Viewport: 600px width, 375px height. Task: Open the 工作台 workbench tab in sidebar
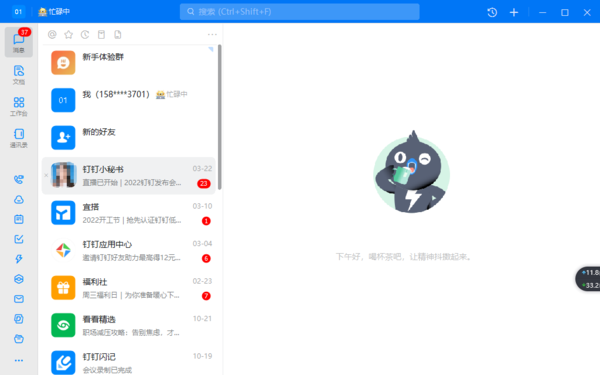tap(19, 106)
